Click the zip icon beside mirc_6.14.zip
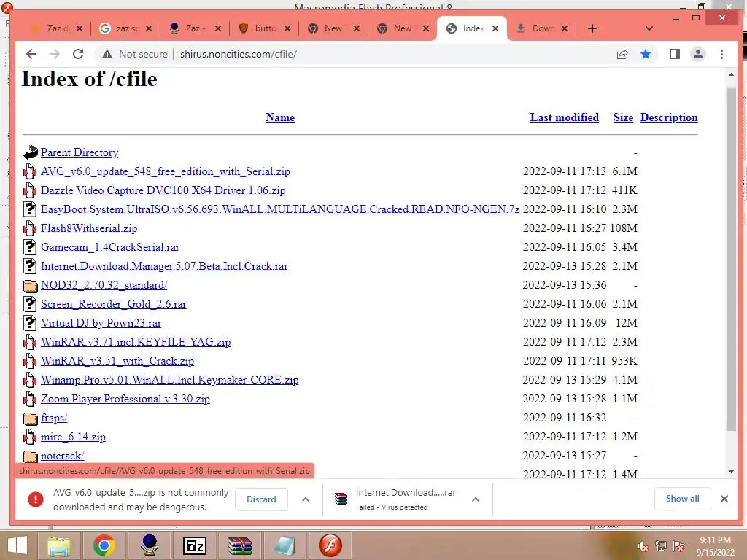 tap(30, 437)
